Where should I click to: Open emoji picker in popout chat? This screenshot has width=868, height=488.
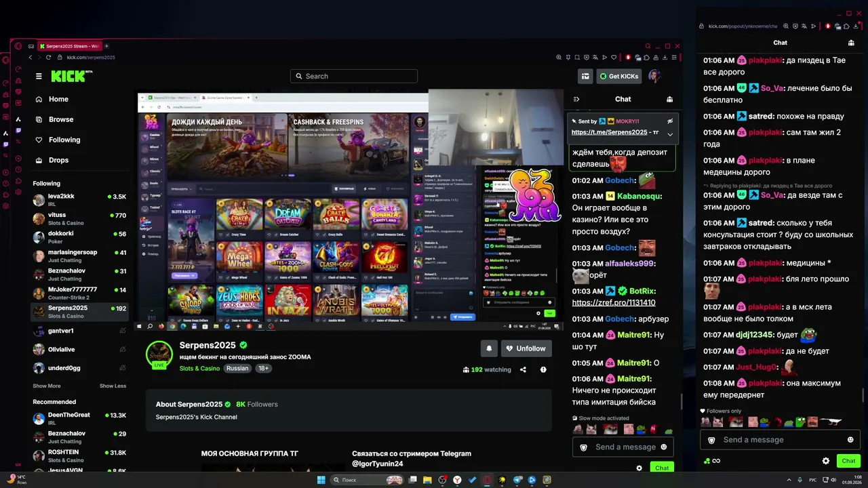850,440
